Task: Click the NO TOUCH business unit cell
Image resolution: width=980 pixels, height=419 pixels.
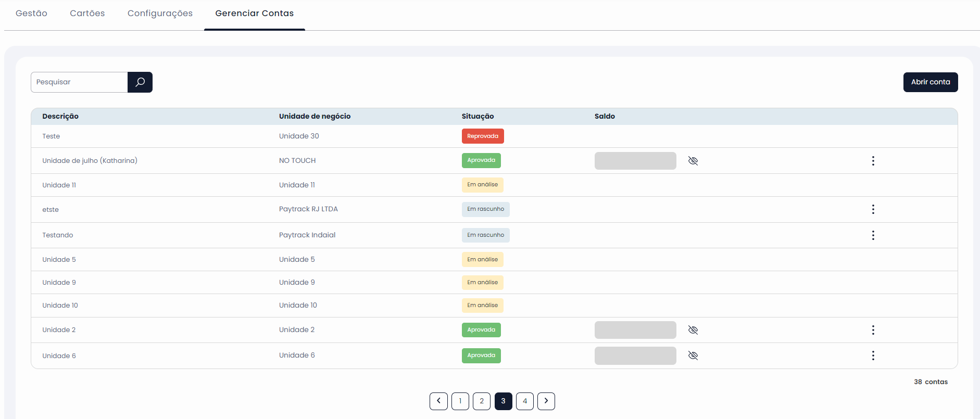Action: (297, 161)
